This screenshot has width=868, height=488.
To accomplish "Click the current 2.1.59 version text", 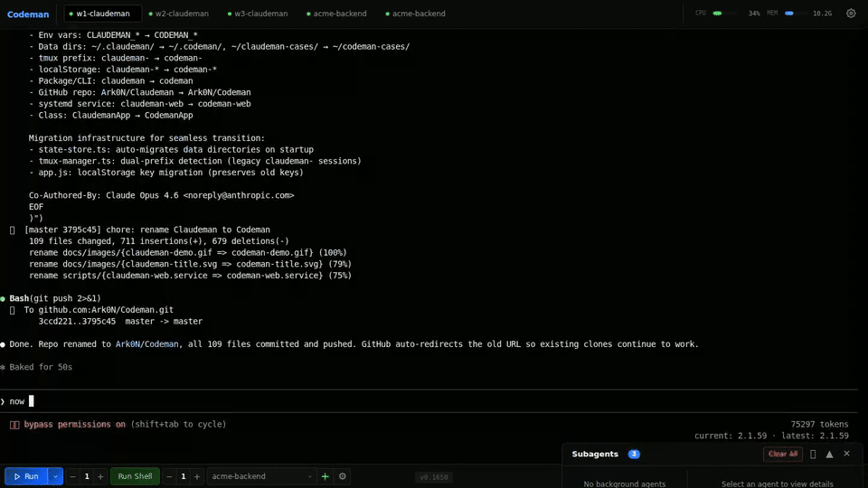I will point(731,436).
